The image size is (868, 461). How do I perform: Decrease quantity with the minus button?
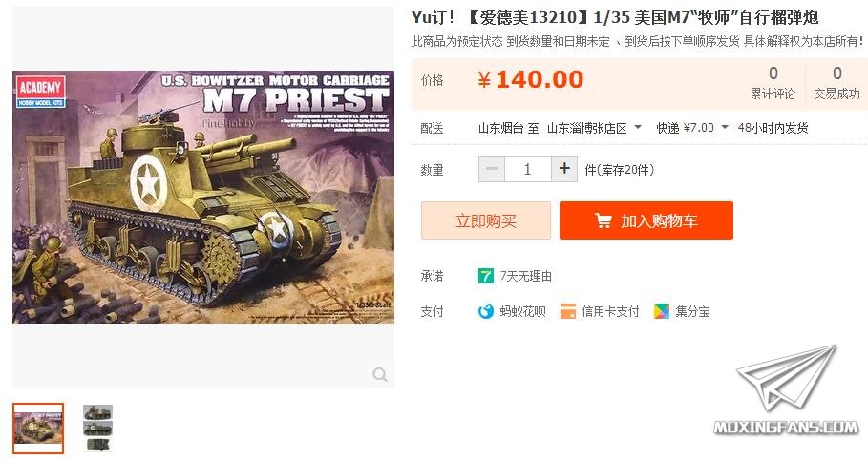[492, 169]
